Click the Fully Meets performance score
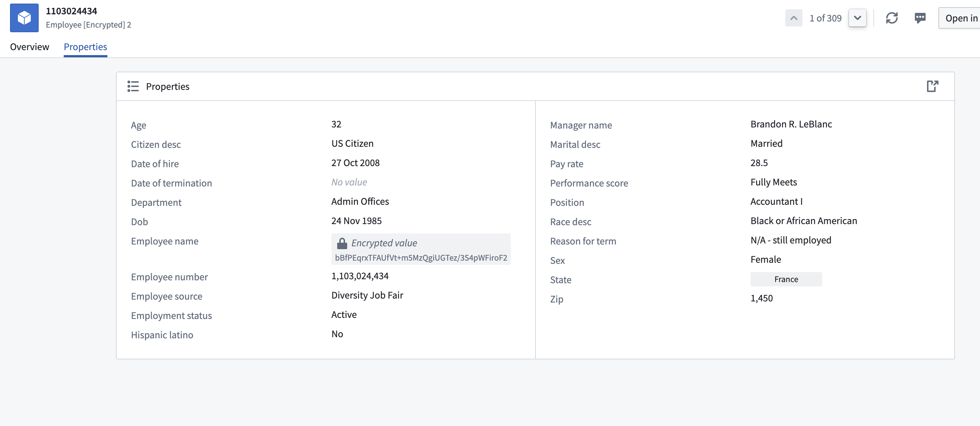The image size is (980, 426). [x=773, y=182]
